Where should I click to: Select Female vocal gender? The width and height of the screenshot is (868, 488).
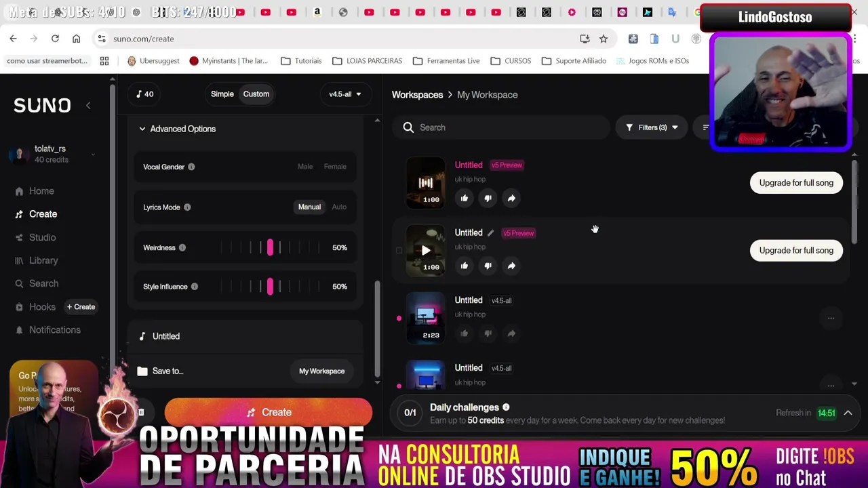pyautogui.click(x=335, y=167)
